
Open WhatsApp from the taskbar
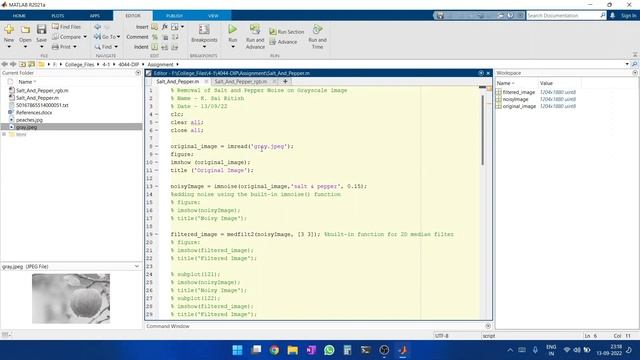coord(329,350)
